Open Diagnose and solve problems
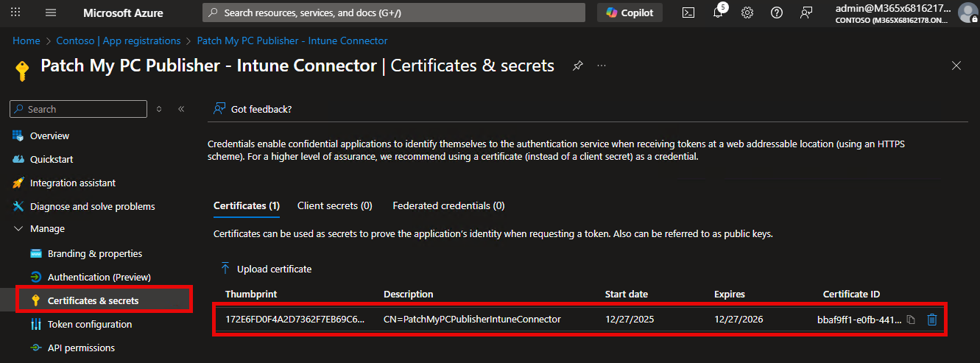The height and width of the screenshot is (363, 980). point(93,206)
